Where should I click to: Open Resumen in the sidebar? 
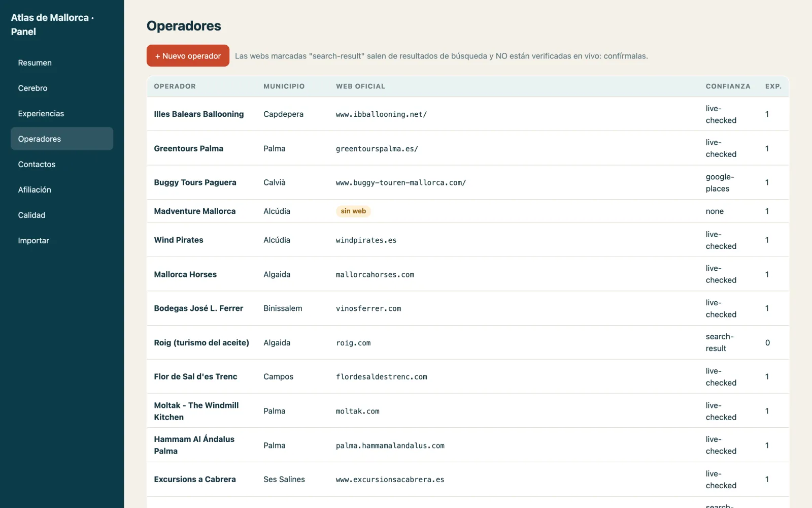tap(62, 62)
